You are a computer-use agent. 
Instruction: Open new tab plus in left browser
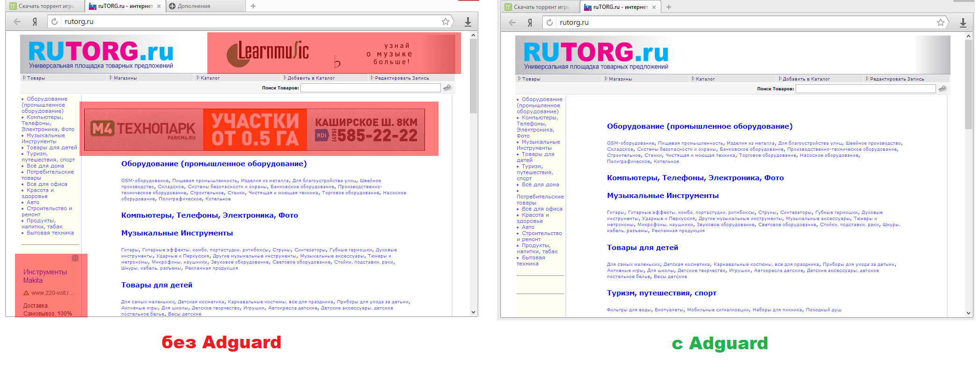click(x=253, y=6)
